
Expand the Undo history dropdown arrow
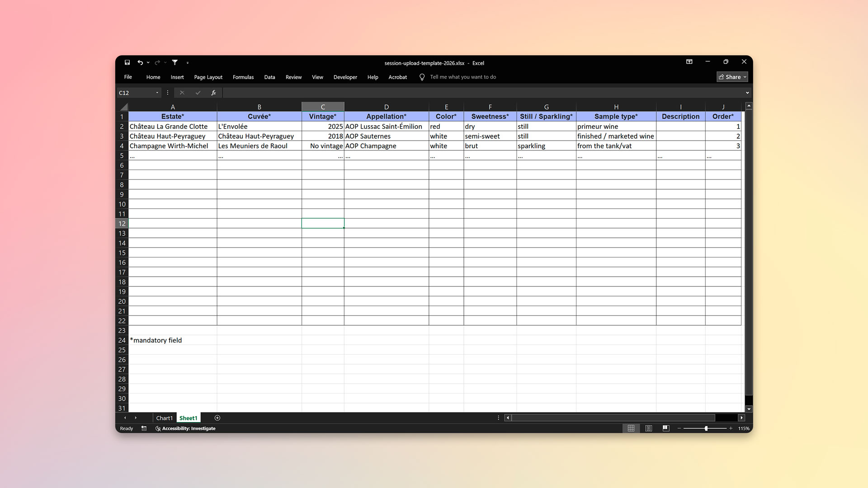coord(148,63)
